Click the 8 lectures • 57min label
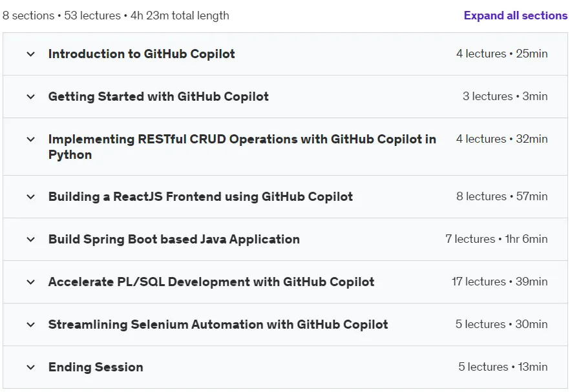The height and width of the screenshot is (392, 570). click(x=502, y=196)
